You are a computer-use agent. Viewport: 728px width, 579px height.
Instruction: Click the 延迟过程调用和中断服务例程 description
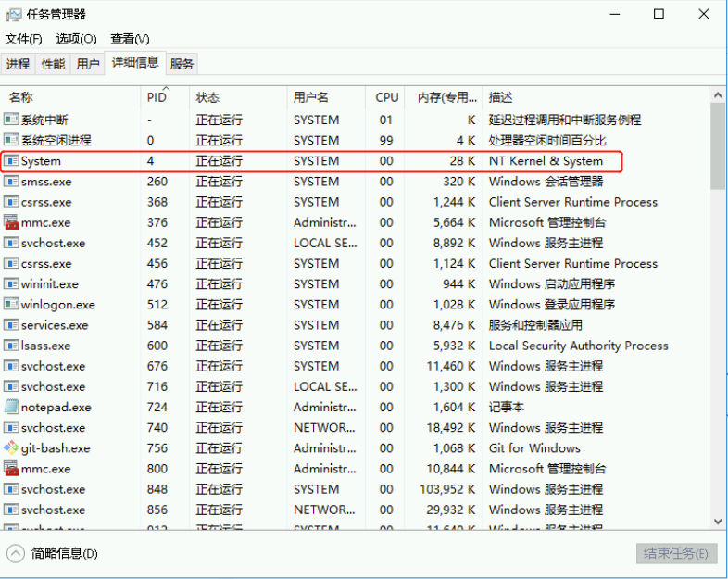[x=565, y=120]
